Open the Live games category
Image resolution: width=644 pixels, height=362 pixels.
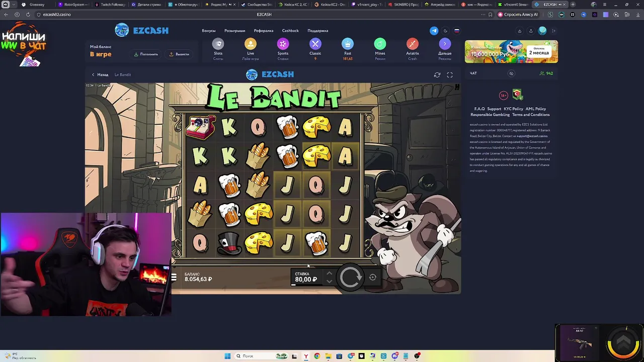(251, 49)
